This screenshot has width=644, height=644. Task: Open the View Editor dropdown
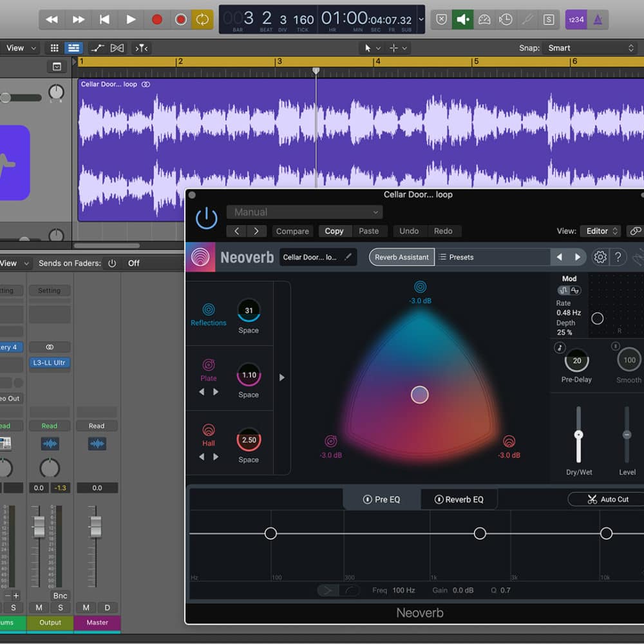click(600, 231)
